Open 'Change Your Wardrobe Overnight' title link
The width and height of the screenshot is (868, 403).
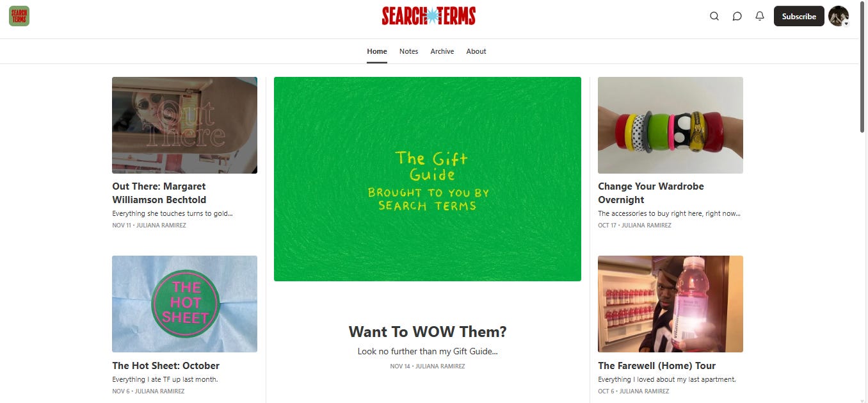point(651,193)
